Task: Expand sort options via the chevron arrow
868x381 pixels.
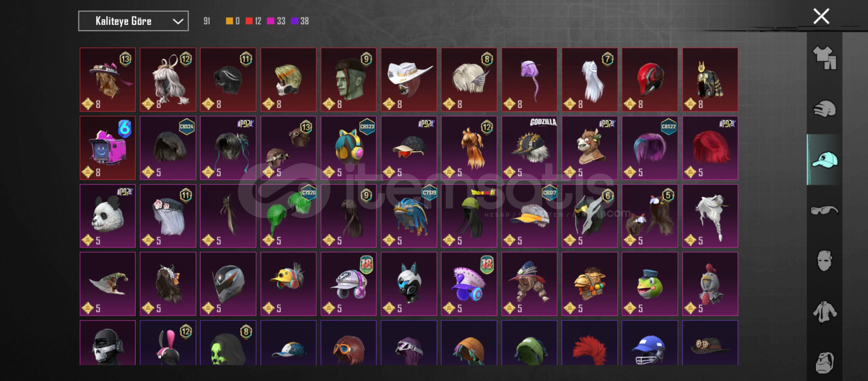Action: click(x=178, y=22)
